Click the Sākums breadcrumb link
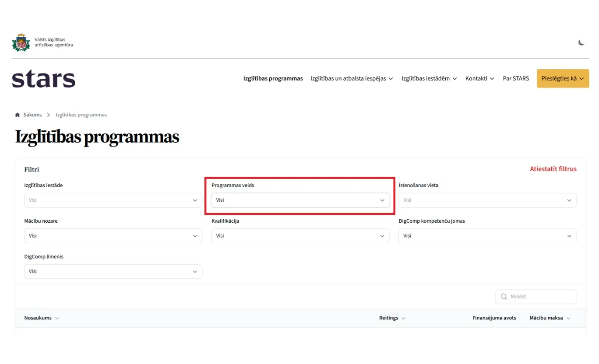Image resolution: width=599 pixels, height=364 pixels. (32, 114)
